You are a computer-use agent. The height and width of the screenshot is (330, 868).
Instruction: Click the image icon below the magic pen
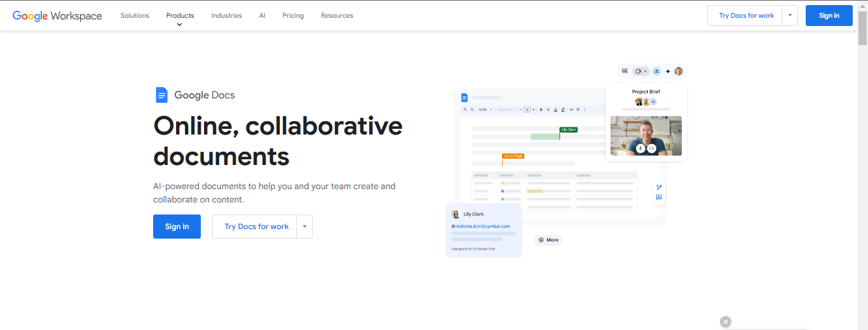tap(659, 197)
